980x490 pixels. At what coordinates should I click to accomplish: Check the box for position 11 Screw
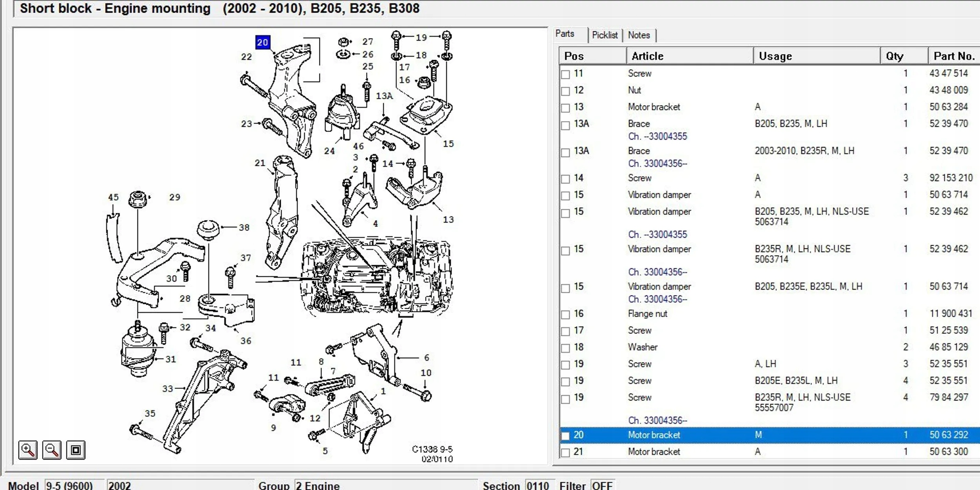tap(565, 74)
